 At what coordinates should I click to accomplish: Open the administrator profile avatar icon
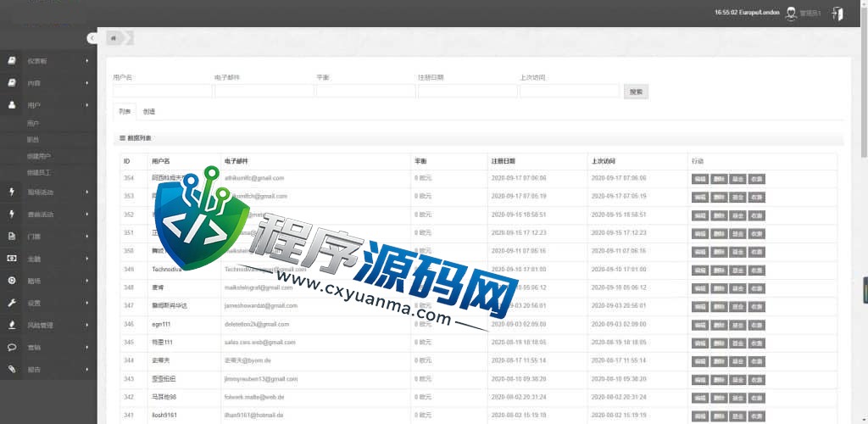(791, 14)
